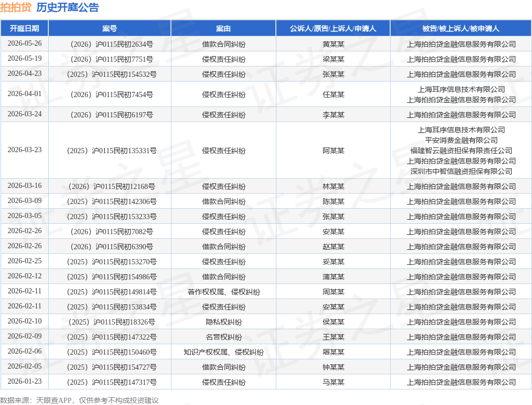Image resolution: width=532 pixels, height=405 pixels.
Task: Click case number (2025)沪0115民初153834号
Action: pyautogui.click(x=112, y=307)
